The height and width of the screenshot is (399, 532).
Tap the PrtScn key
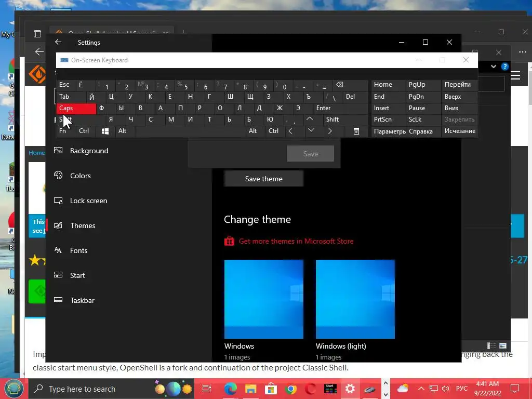click(x=388, y=119)
